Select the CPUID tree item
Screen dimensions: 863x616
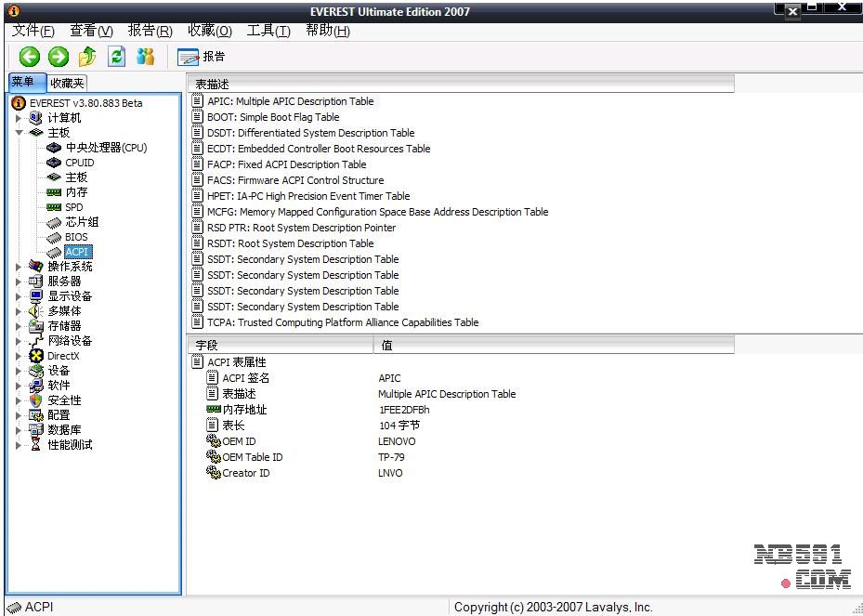[79, 163]
